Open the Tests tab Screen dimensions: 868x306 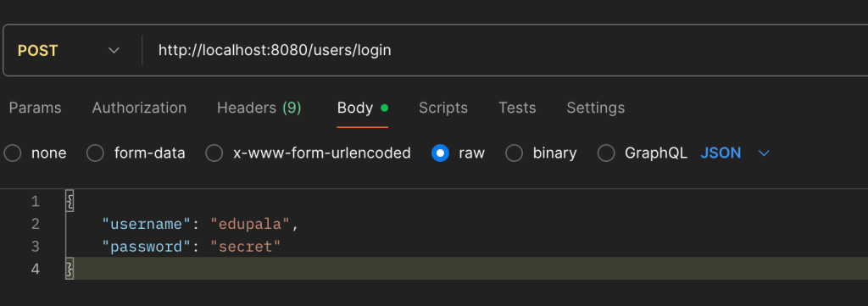point(517,108)
